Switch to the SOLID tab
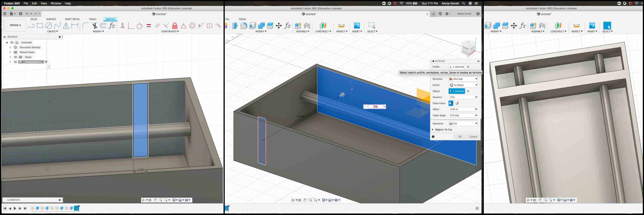 tap(34, 19)
